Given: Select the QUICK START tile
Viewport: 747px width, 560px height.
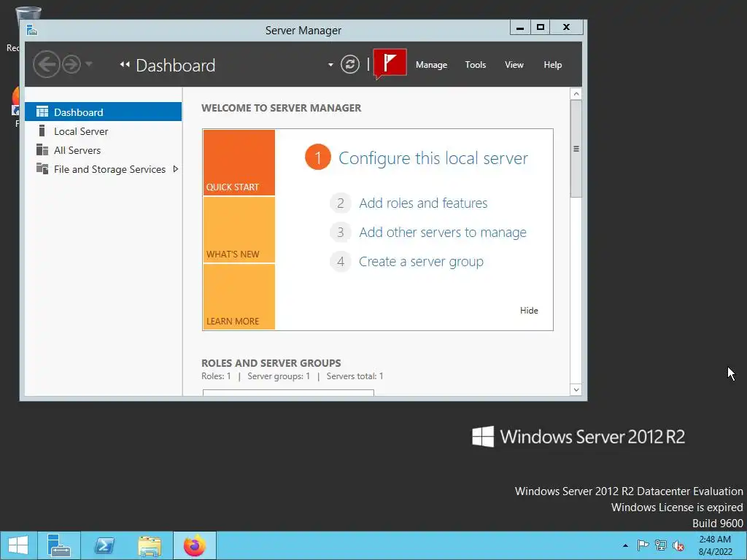Looking at the screenshot, I should coord(239,163).
